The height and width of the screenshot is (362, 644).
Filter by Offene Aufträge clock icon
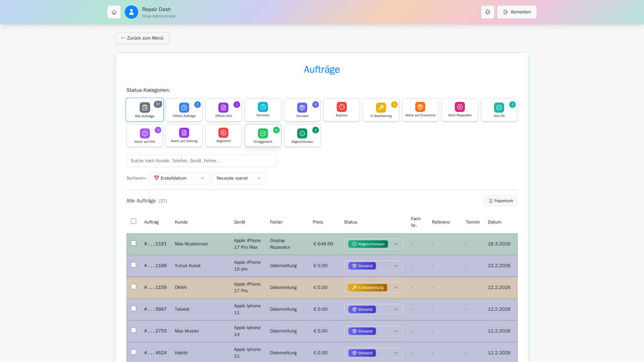point(184,108)
